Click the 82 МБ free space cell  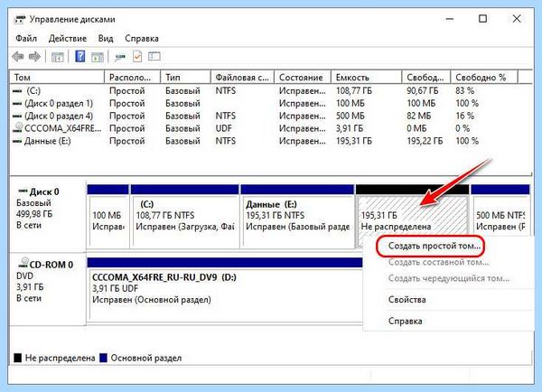418,116
